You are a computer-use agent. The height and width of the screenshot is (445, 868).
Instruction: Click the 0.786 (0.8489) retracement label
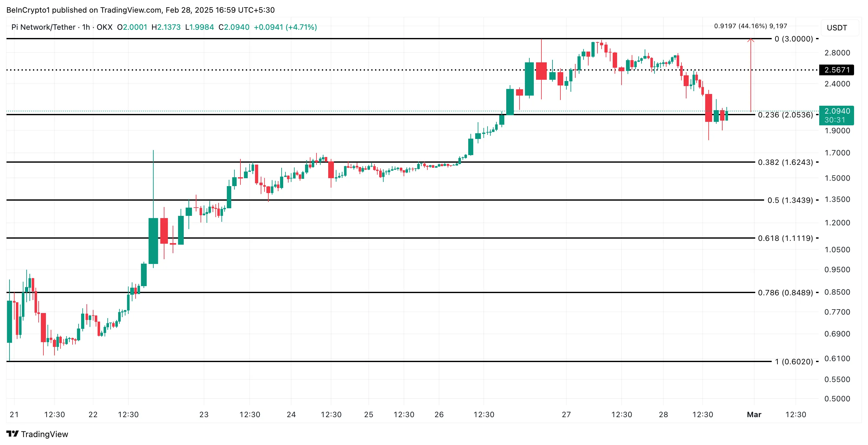coord(785,292)
